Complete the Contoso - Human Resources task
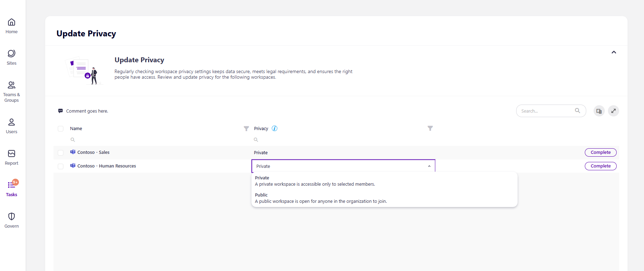 click(x=601, y=166)
